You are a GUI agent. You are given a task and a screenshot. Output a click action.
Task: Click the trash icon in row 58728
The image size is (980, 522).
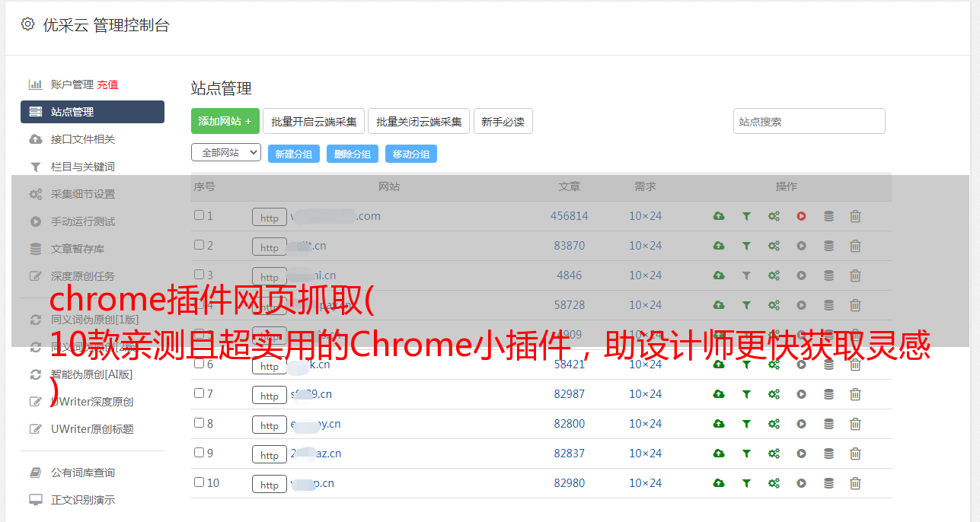click(x=855, y=305)
